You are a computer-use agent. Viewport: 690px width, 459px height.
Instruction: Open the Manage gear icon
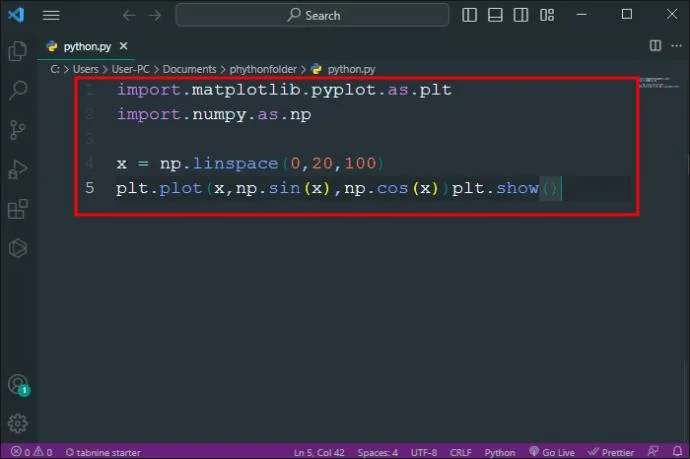(x=18, y=423)
